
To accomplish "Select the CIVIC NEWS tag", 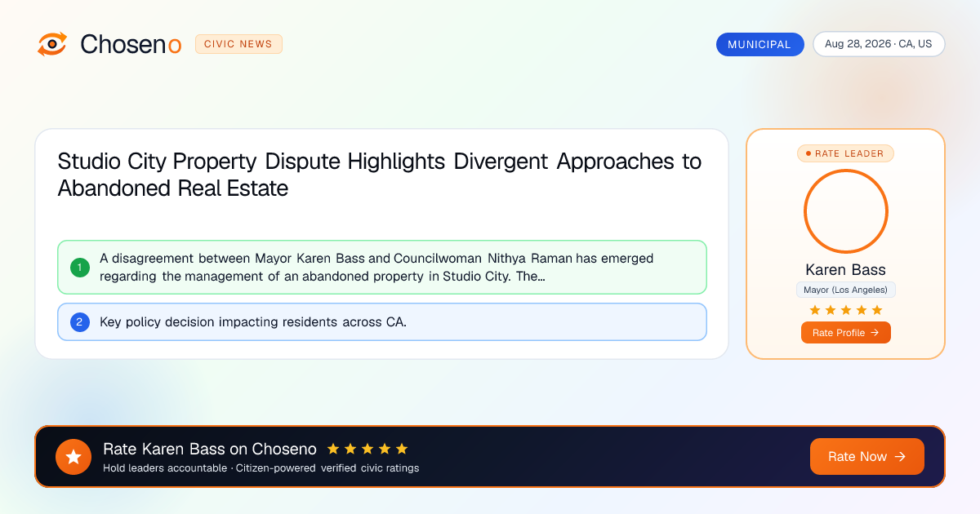I will [238, 44].
